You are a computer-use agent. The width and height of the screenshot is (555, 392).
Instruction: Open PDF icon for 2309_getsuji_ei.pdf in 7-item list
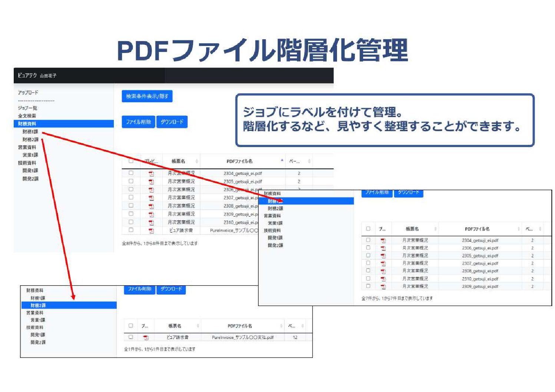[x=383, y=286]
